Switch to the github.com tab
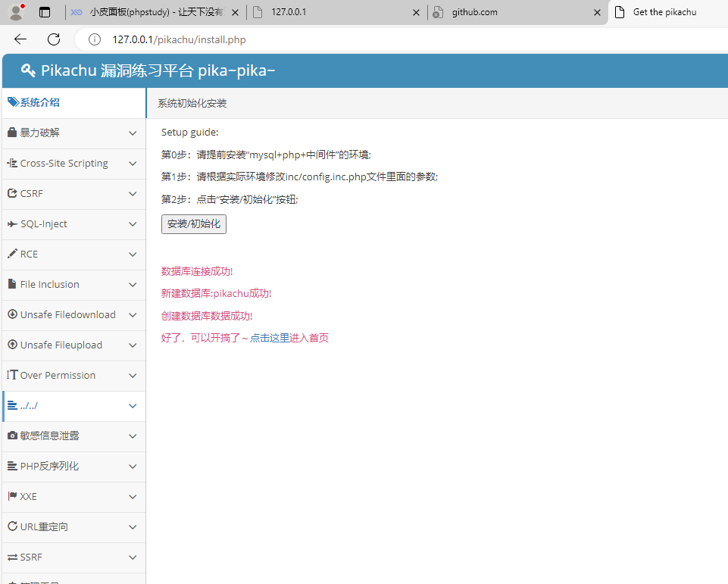The width and height of the screenshot is (728, 584). click(518, 12)
